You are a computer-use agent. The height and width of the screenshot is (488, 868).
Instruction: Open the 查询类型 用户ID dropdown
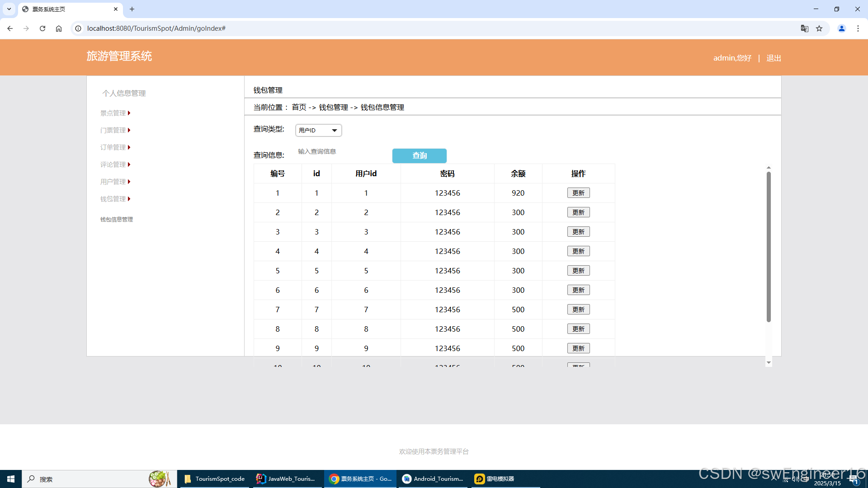pyautogui.click(x=318, y=131)
